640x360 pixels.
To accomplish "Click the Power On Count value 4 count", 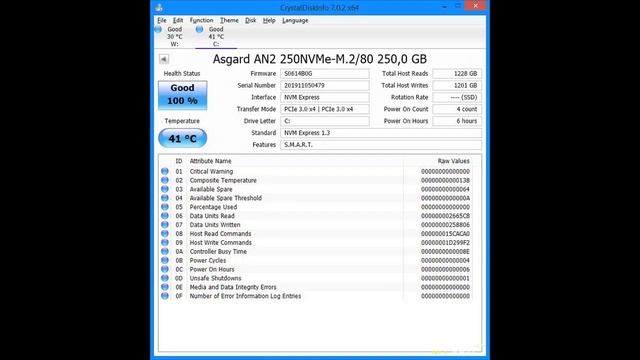I will [457, 109].
